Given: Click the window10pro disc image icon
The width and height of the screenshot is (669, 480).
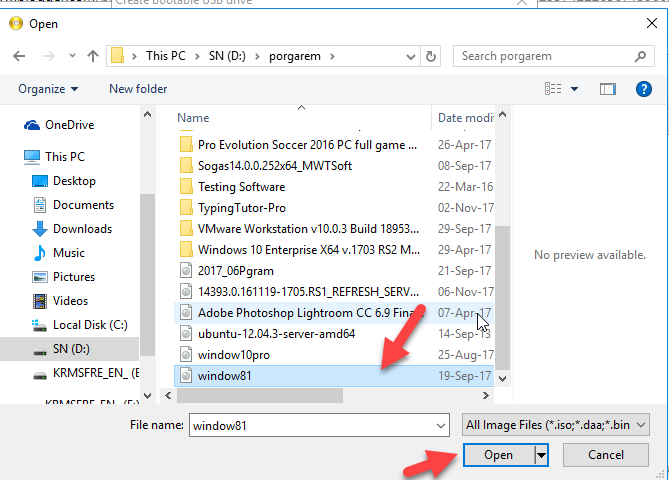Looking at the screenshot, I should pos(186,355).
